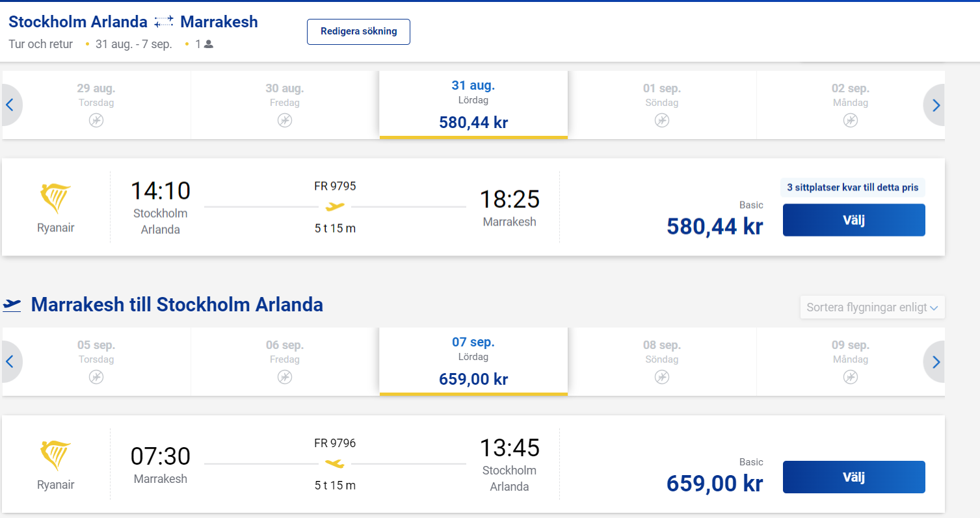Click the Ryanair harp logo on return flight
Image resolution: width=980 pixels, height=518 pixels.
[x=56, y=456]
